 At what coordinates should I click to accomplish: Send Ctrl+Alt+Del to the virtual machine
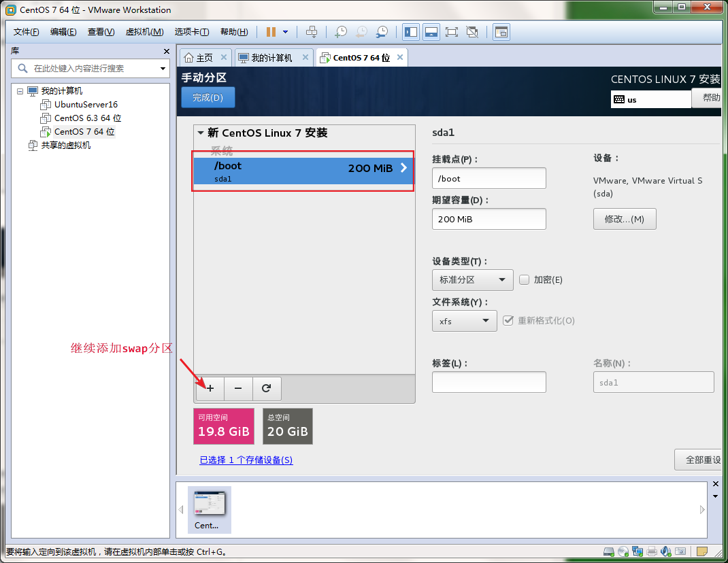312,31
